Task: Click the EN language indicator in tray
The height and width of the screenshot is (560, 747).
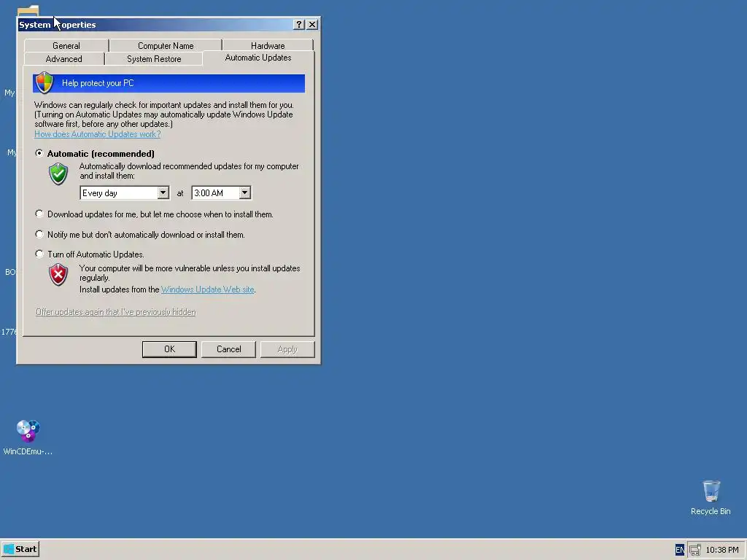Action: pyautogui.click(x=680, y=550)
